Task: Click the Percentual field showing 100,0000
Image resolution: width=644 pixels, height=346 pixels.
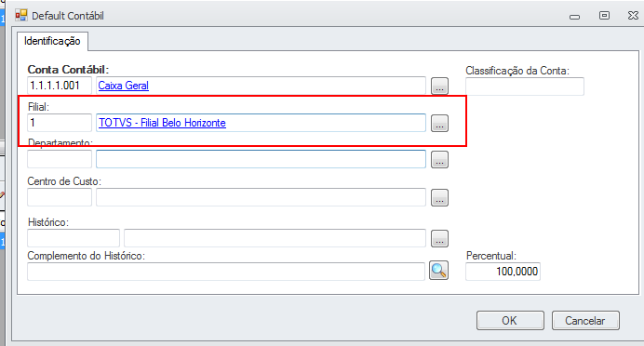Action: click(x=503, y=272)
